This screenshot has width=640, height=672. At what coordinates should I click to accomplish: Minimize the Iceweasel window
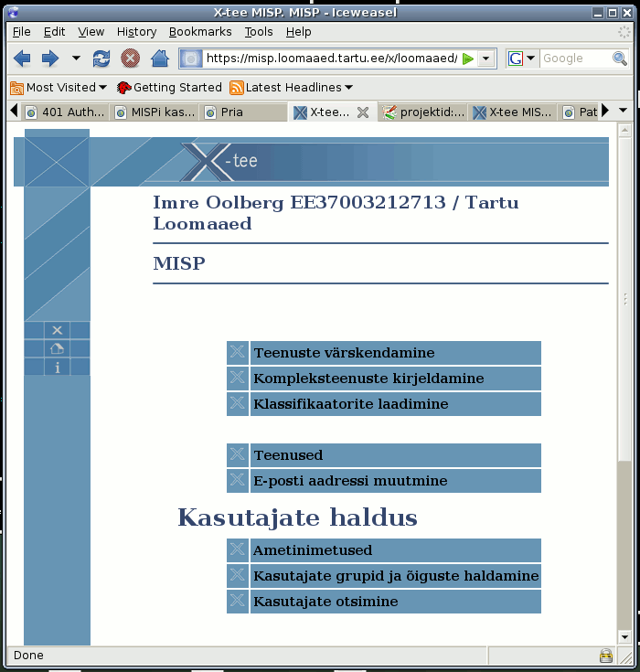(x=599, y=13)
